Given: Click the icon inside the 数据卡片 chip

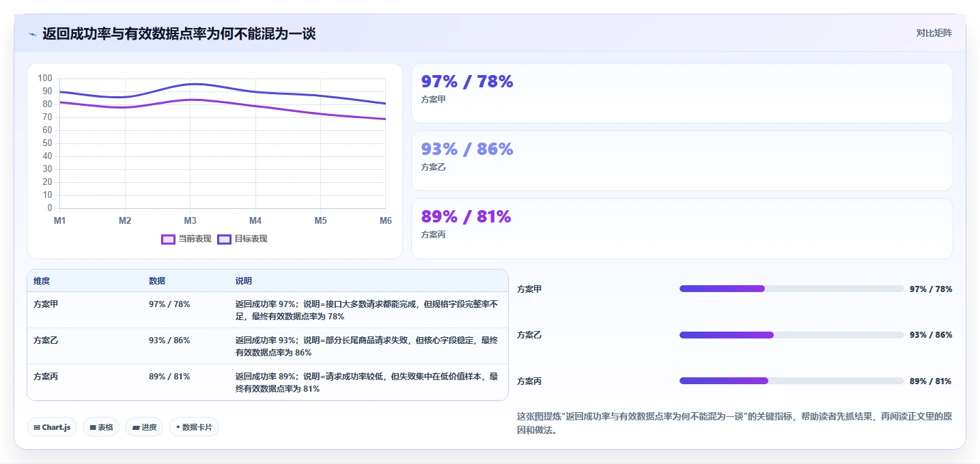Looking at the screenshot, I should (178, 428).
